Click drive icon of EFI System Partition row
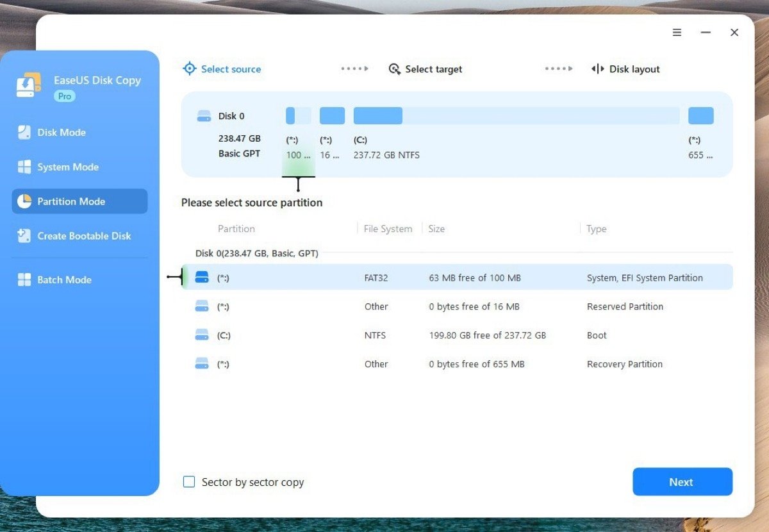769x532 pixels. pyautogui.click(x=202, y=278)
